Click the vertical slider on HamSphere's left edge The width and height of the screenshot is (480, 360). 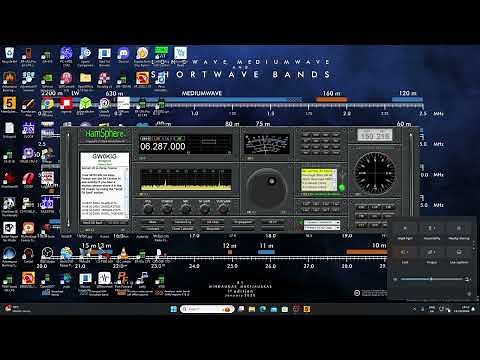click(69, 180)
